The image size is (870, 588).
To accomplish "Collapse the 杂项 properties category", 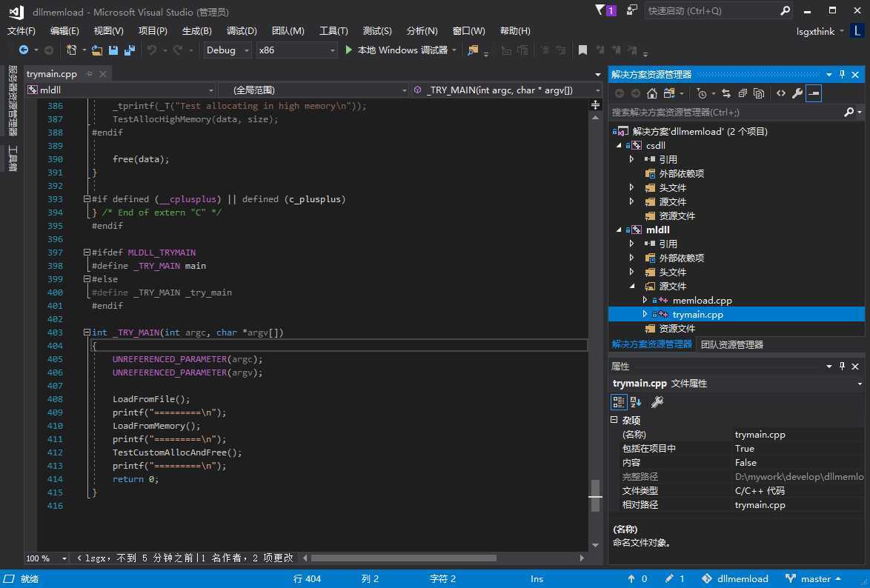I will pos(614,420).
